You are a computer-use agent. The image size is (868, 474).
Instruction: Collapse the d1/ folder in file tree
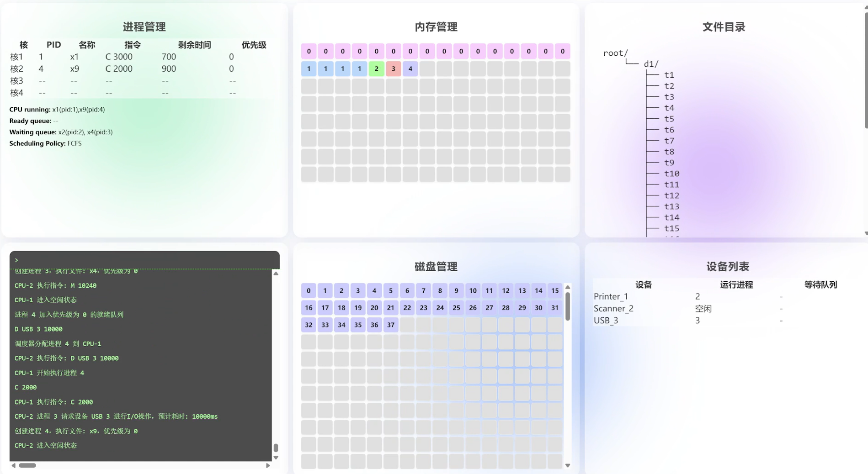651,64
